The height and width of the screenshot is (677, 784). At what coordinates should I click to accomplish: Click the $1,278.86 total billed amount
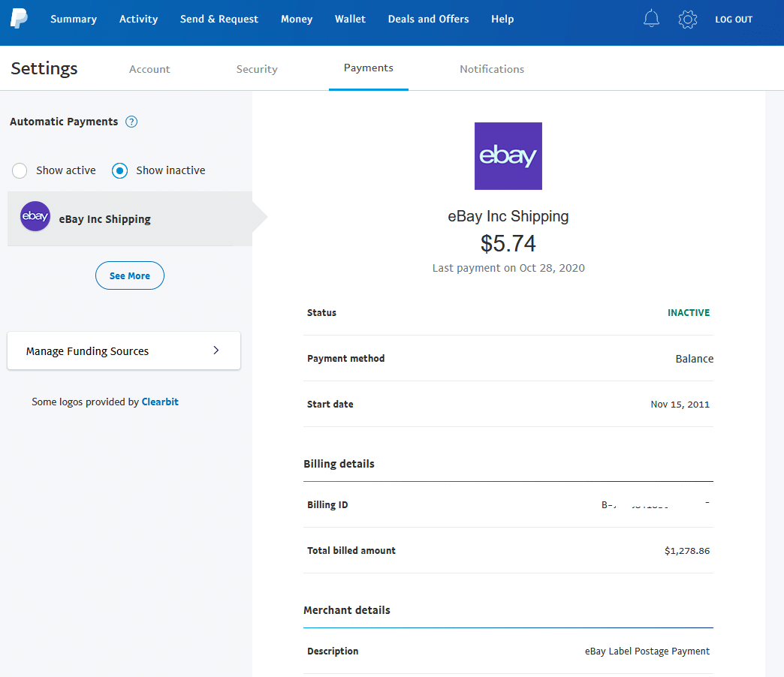(687, 551)
